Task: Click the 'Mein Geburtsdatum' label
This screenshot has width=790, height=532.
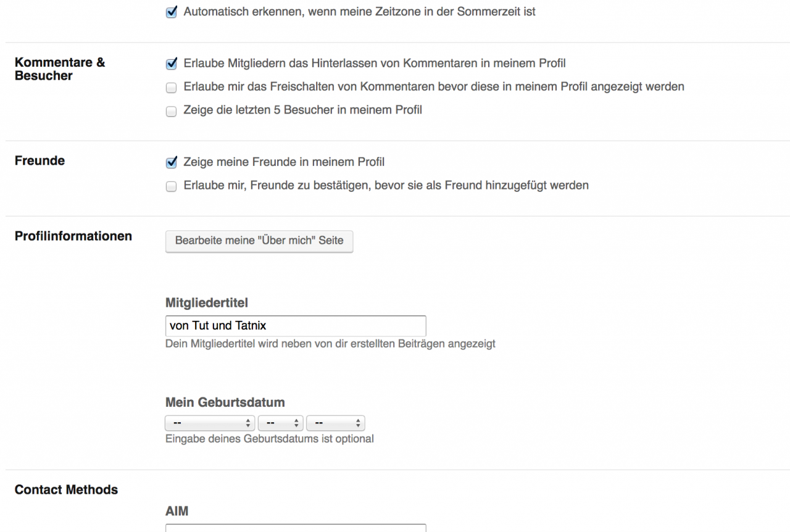Action: (x=225, y=402)
